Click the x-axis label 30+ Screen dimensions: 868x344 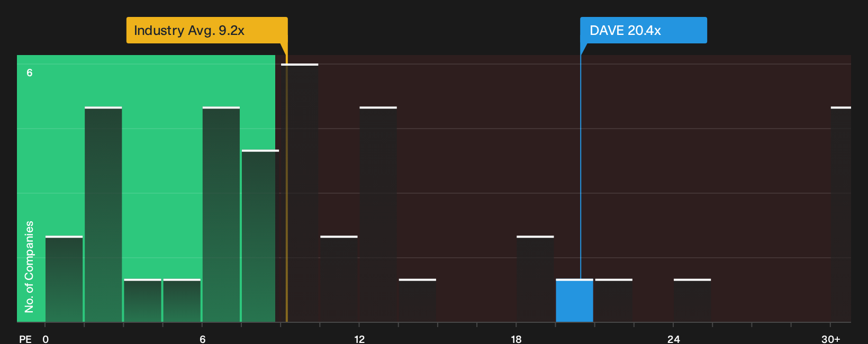click(830, 339)
